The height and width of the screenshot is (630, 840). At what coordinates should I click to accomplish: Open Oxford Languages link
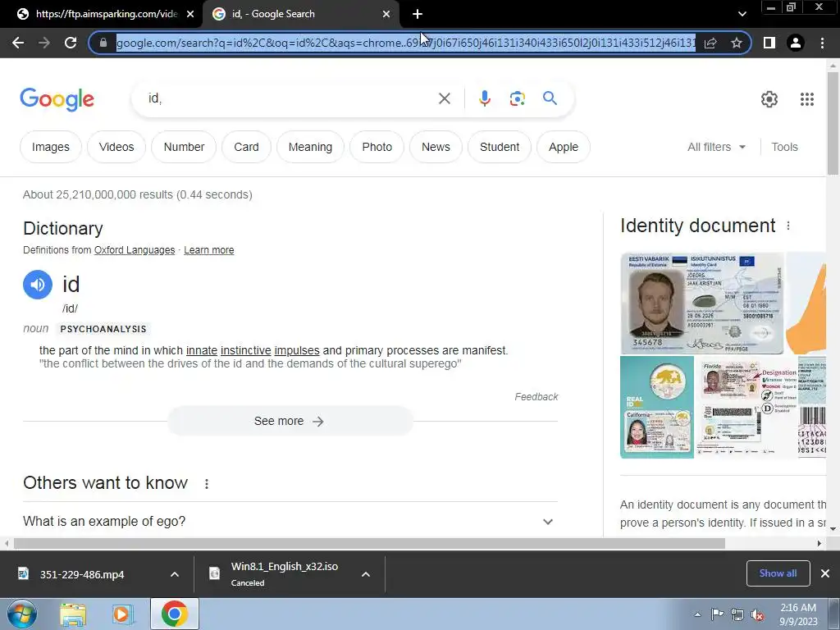[x=135, y=250]
